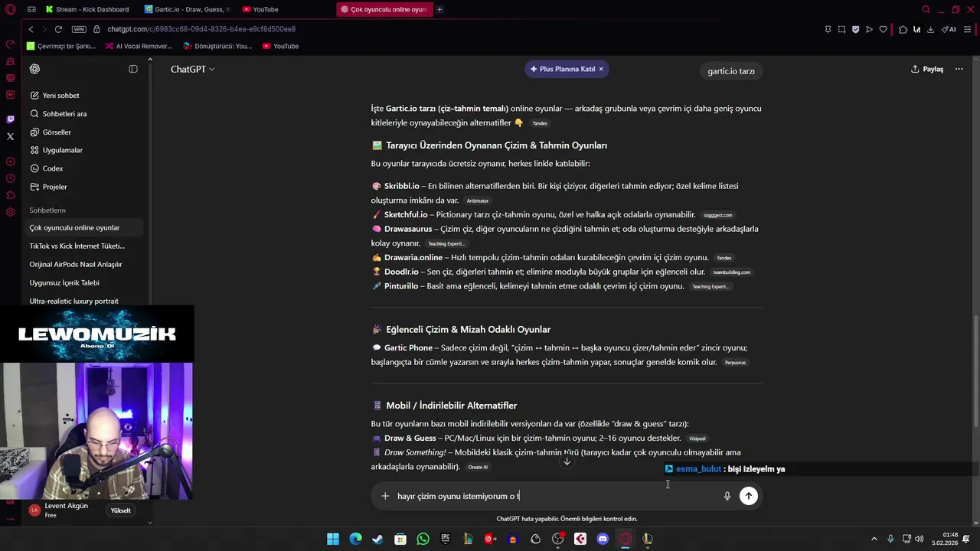The image size is (980, 551).
Task: Open the teambuilding.com source chip
Action: click(731, 272)
